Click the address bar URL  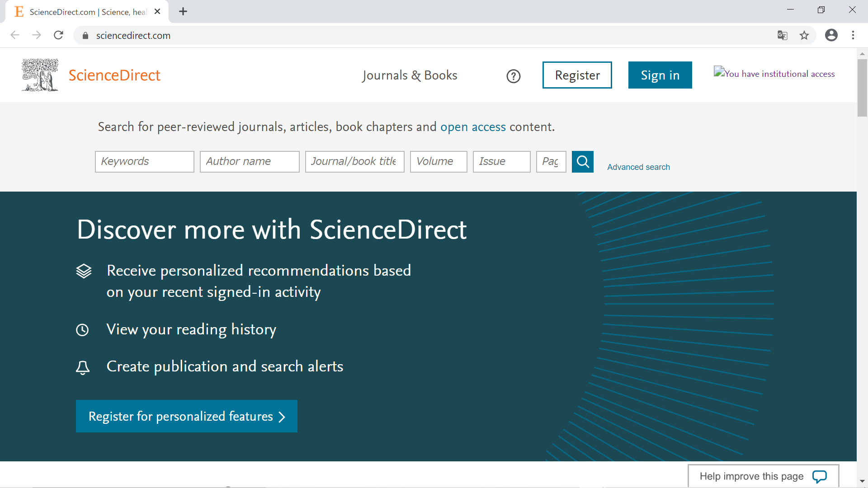click(133, 36)
